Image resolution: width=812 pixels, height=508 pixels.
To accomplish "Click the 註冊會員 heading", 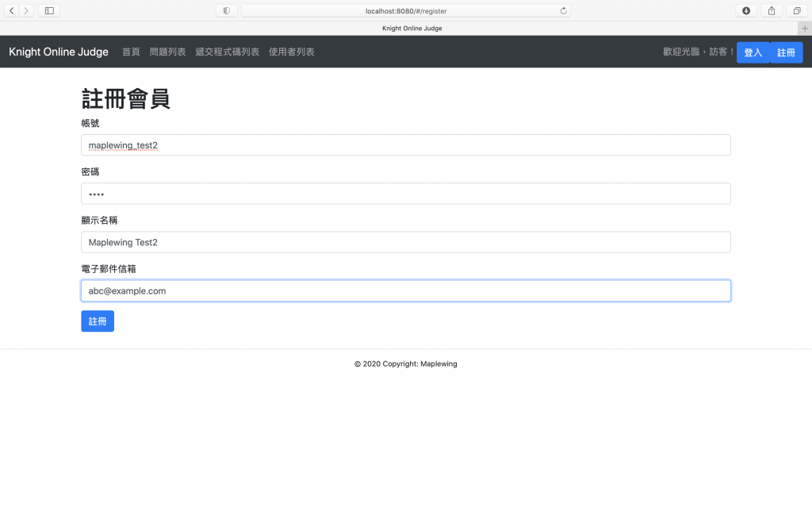I will point(126,98).
